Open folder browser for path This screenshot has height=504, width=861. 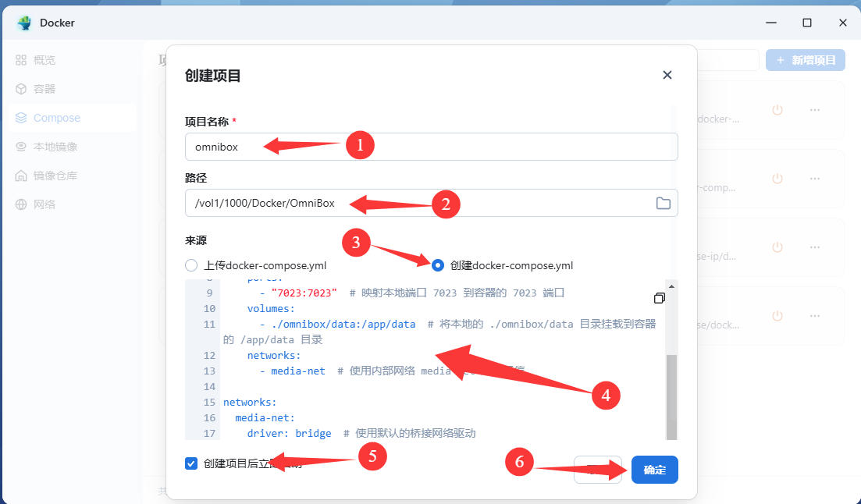tap(664, 203)
